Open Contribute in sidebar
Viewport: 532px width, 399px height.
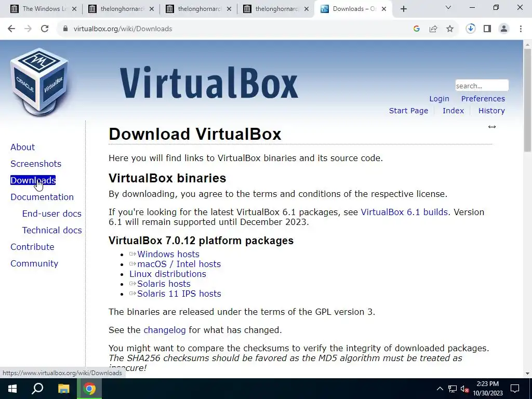(x=32, y=247)
